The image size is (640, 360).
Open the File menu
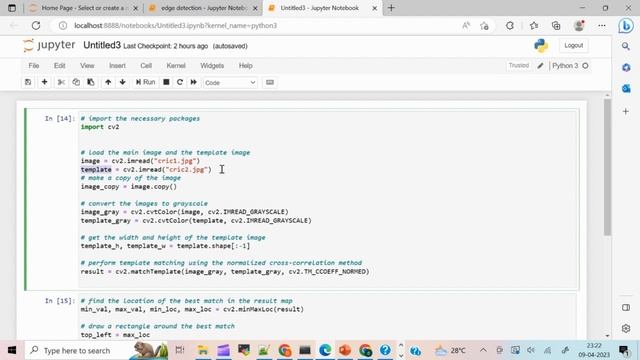pyautogui.click(x=34, y=66)
